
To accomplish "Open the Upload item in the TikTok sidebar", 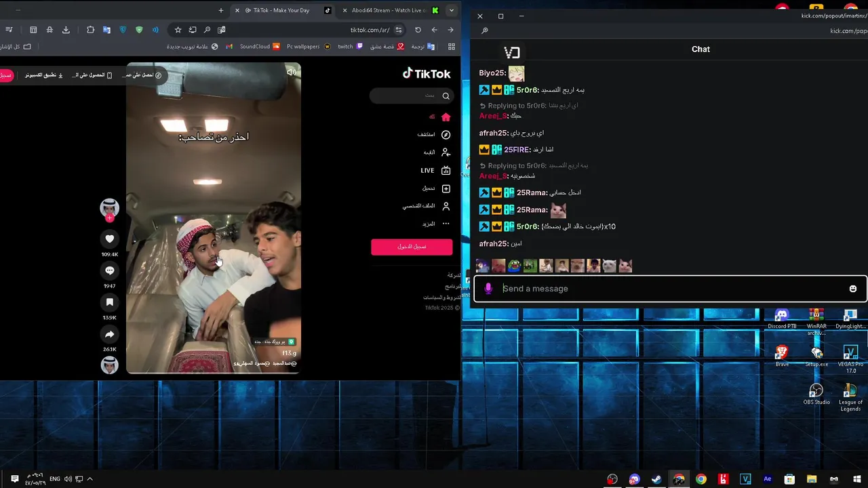I will pyautogui.click(x=437, y=188).
